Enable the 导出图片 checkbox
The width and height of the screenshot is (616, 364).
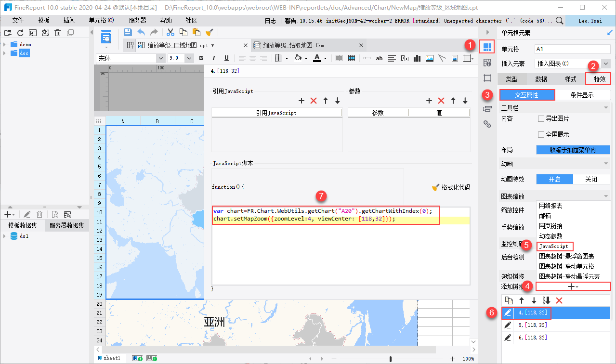coord(541,118)
